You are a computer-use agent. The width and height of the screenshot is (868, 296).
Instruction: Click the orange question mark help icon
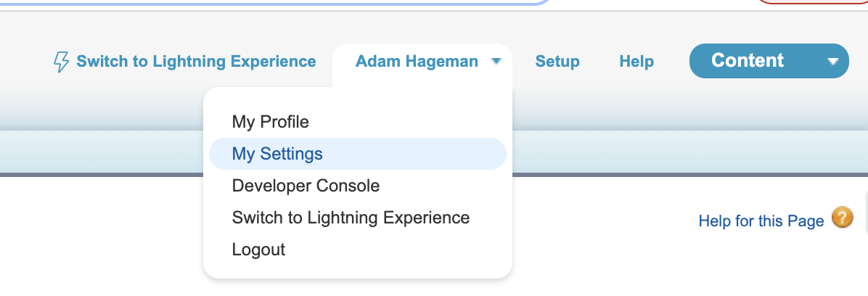(x=843, y=218)
